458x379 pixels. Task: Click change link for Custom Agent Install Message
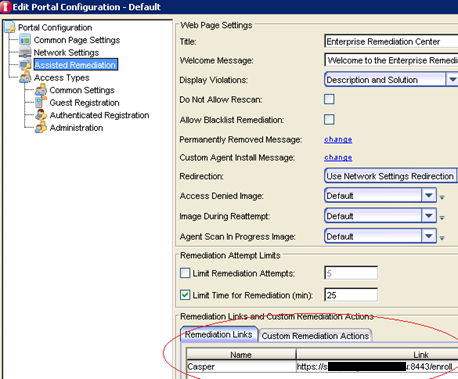pyautogui.click(x=338, y=157)
